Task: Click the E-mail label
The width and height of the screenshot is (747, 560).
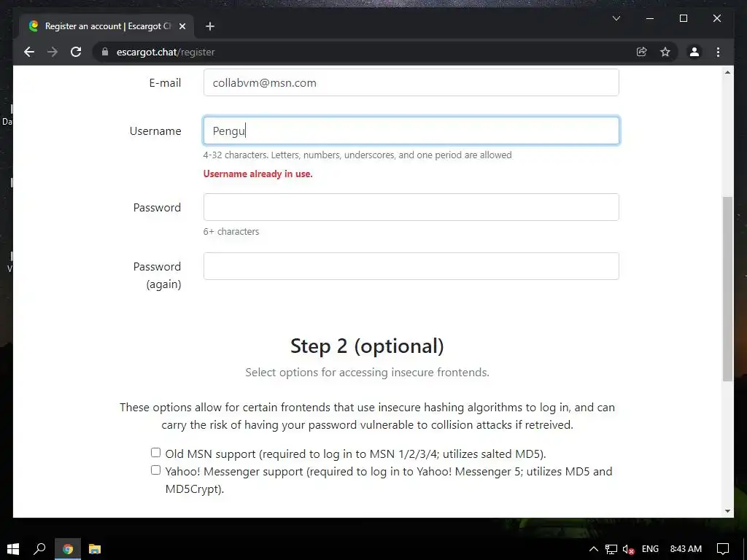Action: [x=165, y=83]
